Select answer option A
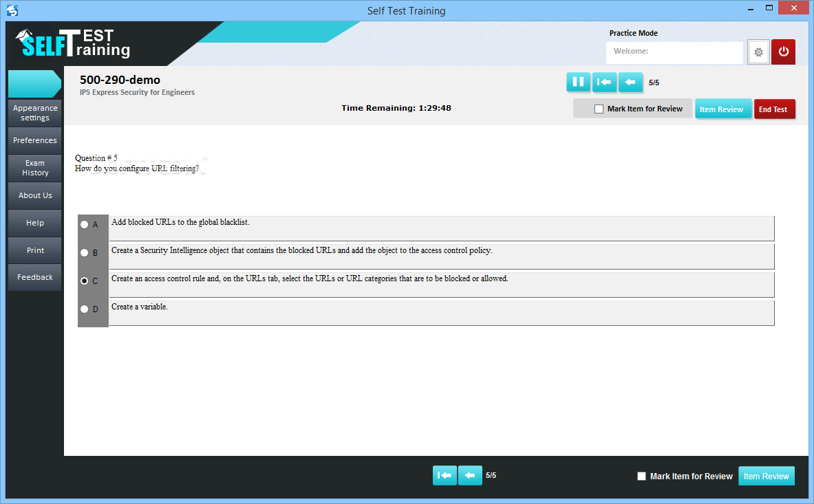Screen dimensions: 814x504 84,225
